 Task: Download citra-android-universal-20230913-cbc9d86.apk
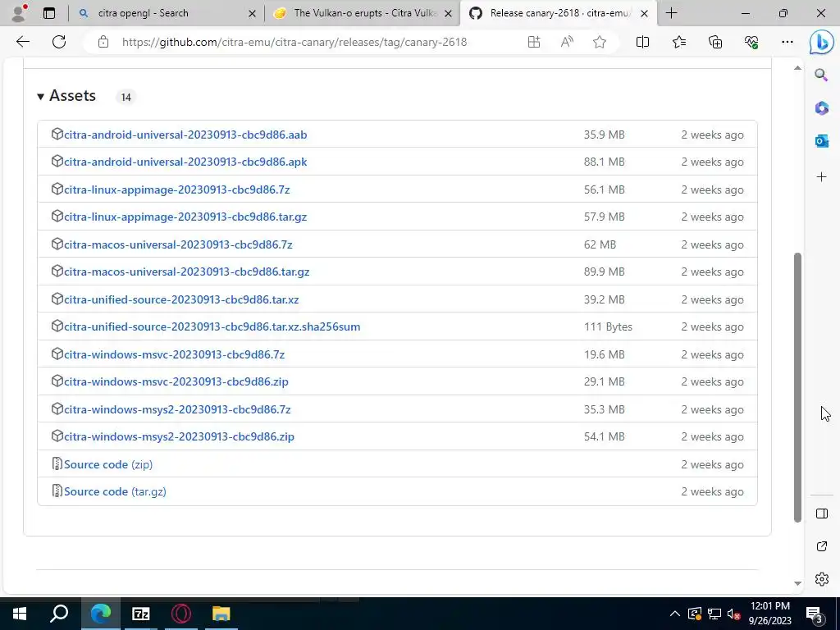point(185,162)
